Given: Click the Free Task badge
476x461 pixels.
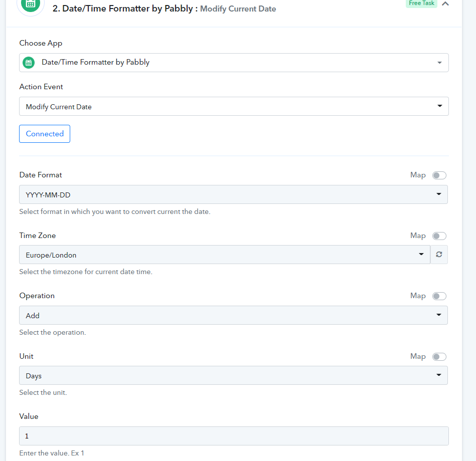Looking at the screenshot, I should coord(421,4).
